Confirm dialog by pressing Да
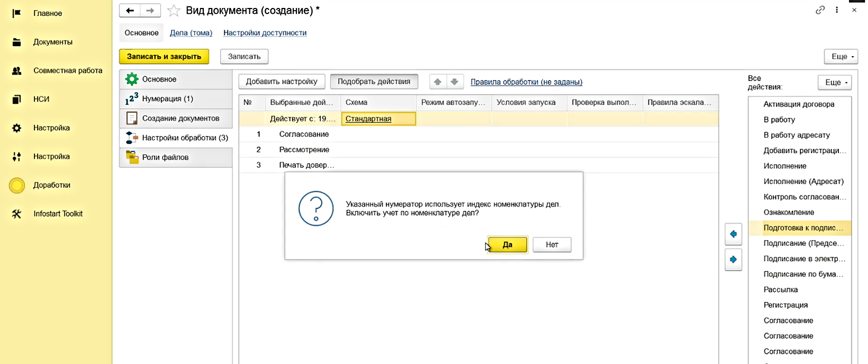868x364 pixels. (x=507, y=245)
